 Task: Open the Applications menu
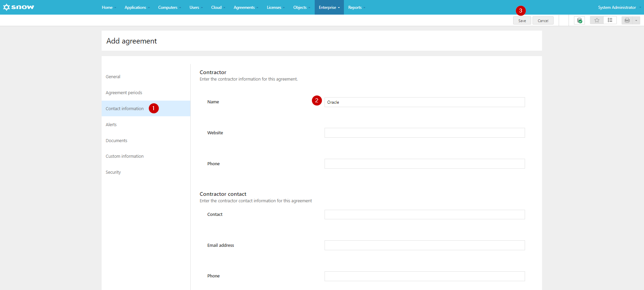[x=137, y=7]
